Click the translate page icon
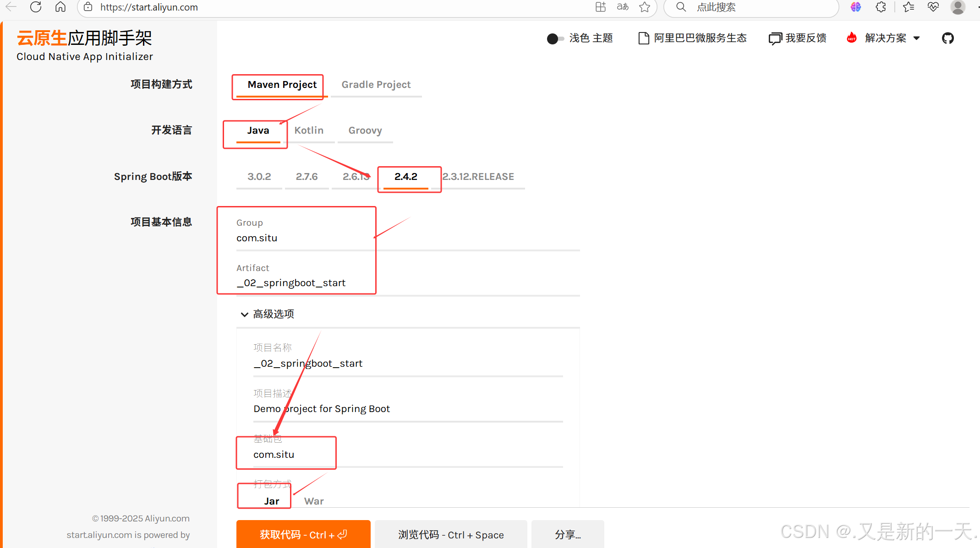Viewport: 980px width, 548px height. coord(623,7)
